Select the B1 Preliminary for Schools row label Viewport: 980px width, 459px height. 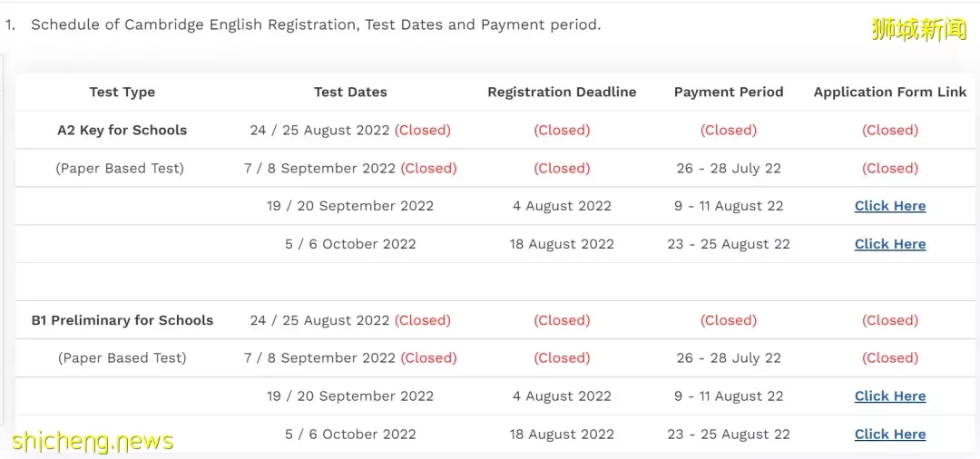[122, 319]
